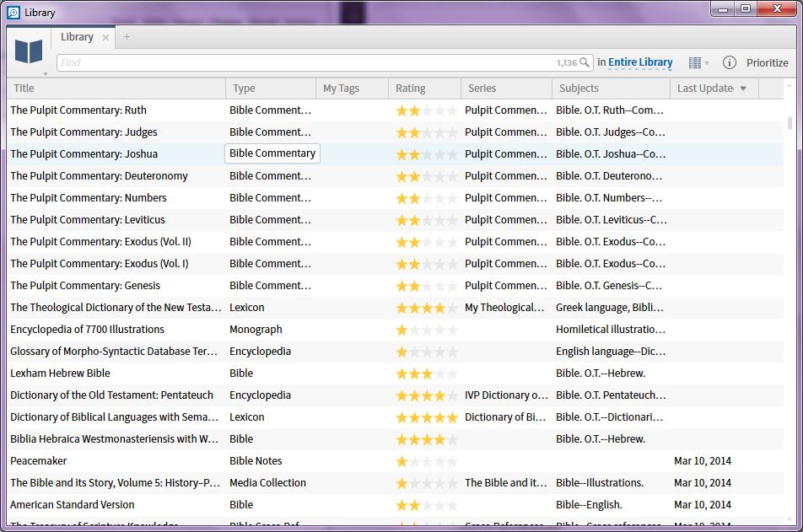
Task: Click the Logos app icon in title bar
Action: (13, 13)
